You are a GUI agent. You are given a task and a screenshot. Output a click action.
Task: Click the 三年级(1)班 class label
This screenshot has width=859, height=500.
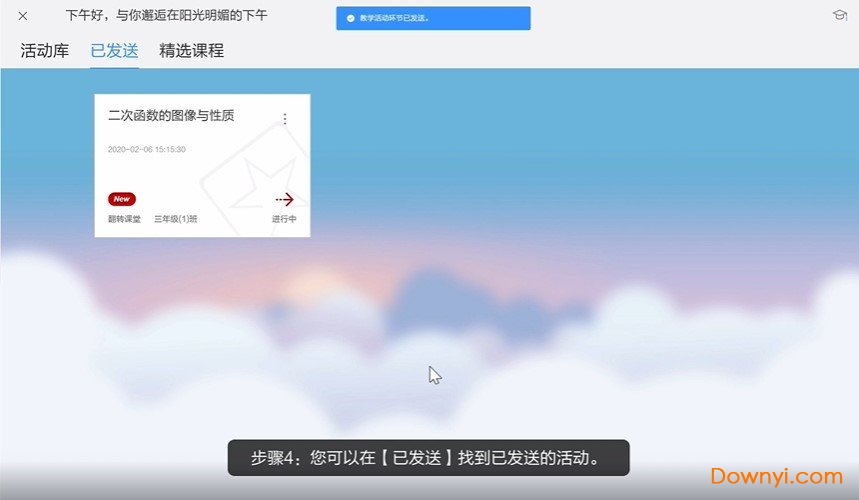175,219
